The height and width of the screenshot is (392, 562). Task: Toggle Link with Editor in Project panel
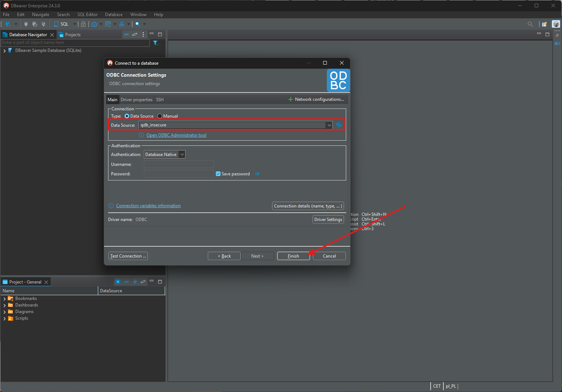[143, 282]
